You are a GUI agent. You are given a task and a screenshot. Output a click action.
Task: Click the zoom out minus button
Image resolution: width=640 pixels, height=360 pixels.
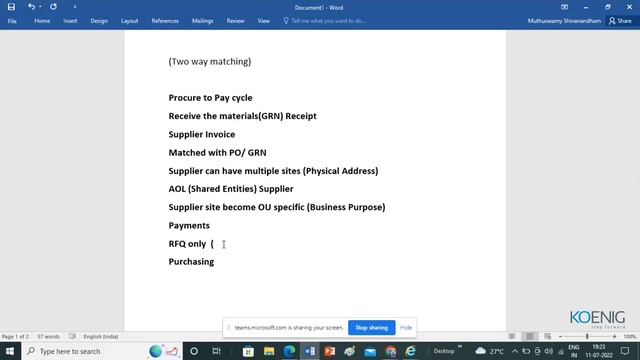(560, 337)
